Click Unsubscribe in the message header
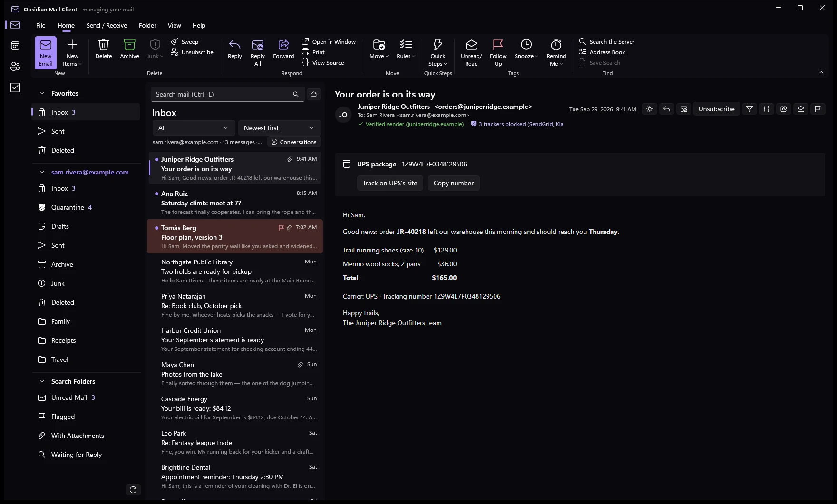The width and height of the screenshot is (837, 504). click(716, 109)
